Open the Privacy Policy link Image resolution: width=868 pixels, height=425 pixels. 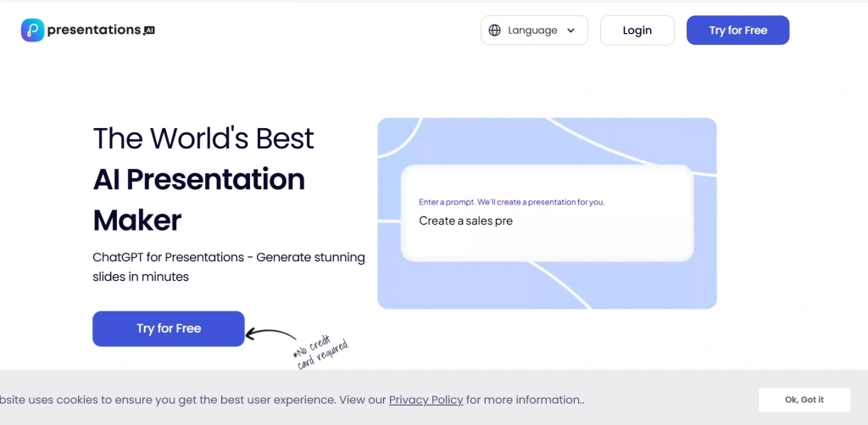426,400
